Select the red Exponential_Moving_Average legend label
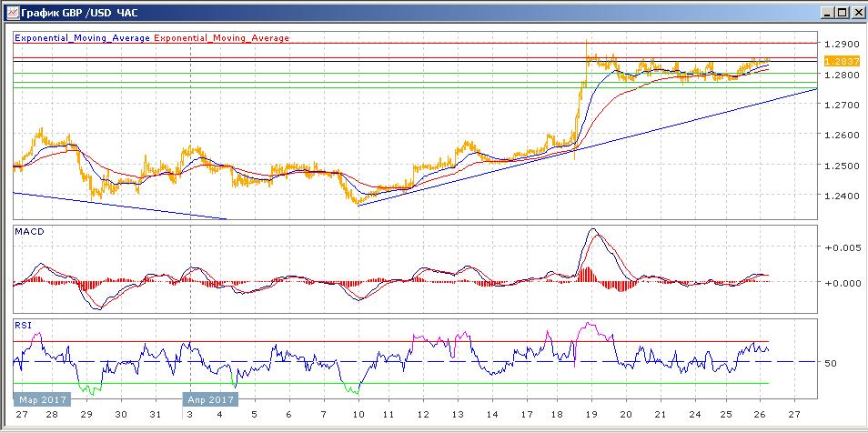868x433 pixels. click(222, 38)
